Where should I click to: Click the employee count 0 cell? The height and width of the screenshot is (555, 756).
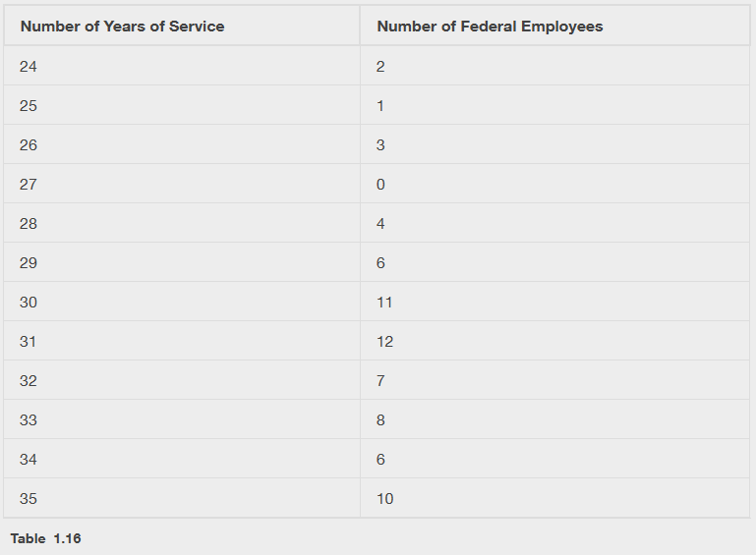click(x=380, y=185)
